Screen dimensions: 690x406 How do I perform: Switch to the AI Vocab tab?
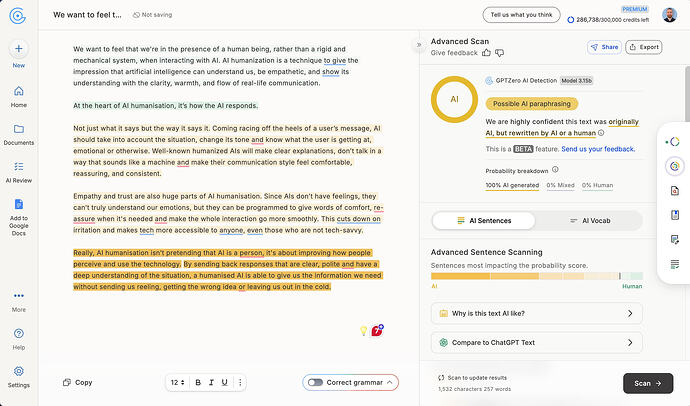[590, 221]
